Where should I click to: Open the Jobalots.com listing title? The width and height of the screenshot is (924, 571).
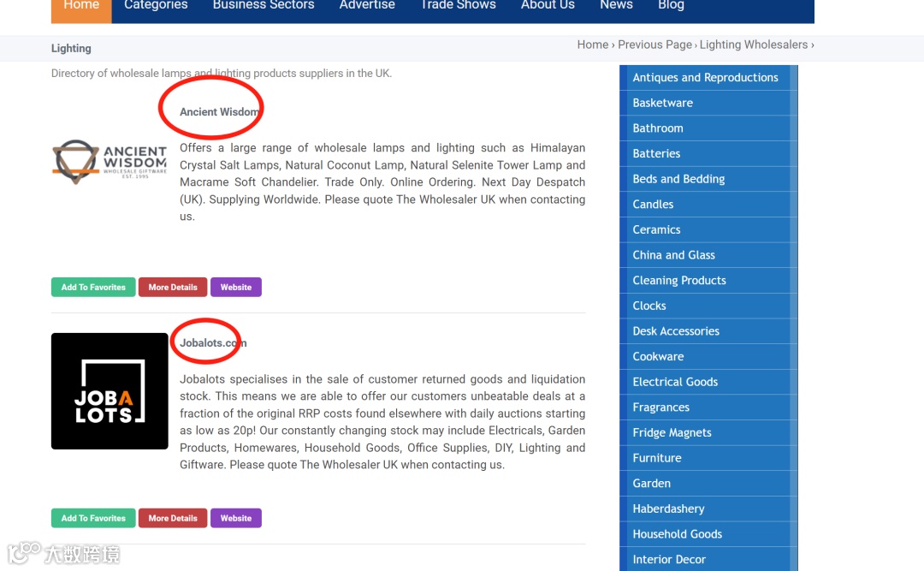pyautogui.click(x=213, y=342)
